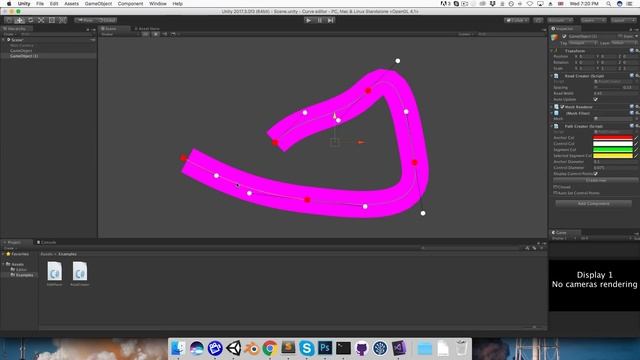Open Visual Studio from the Dock
Viewport: 640px width, 360px height.
pos(399,348)
